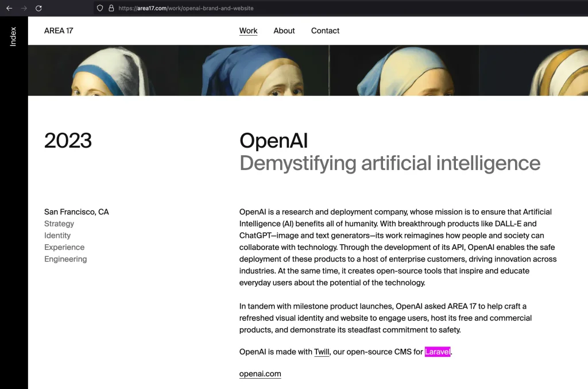Switch to the Work section
This screenshot has height=389, width=588.
tap(248, 30)
